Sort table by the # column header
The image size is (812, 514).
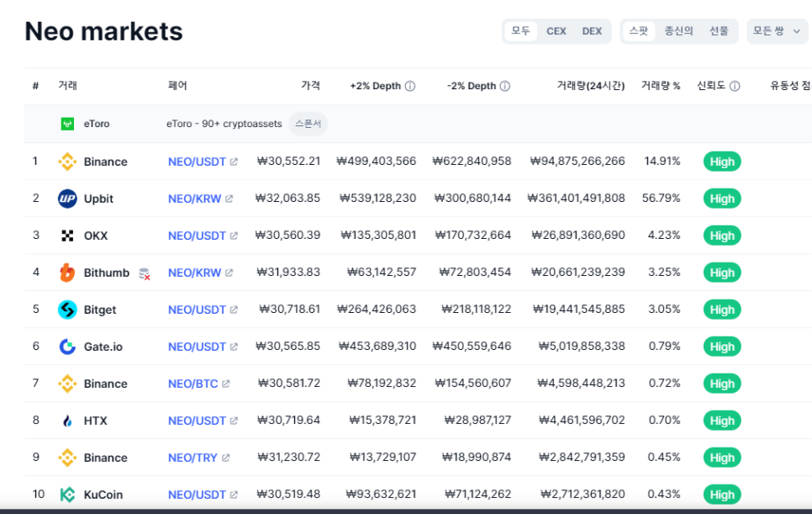click(36, 86)
